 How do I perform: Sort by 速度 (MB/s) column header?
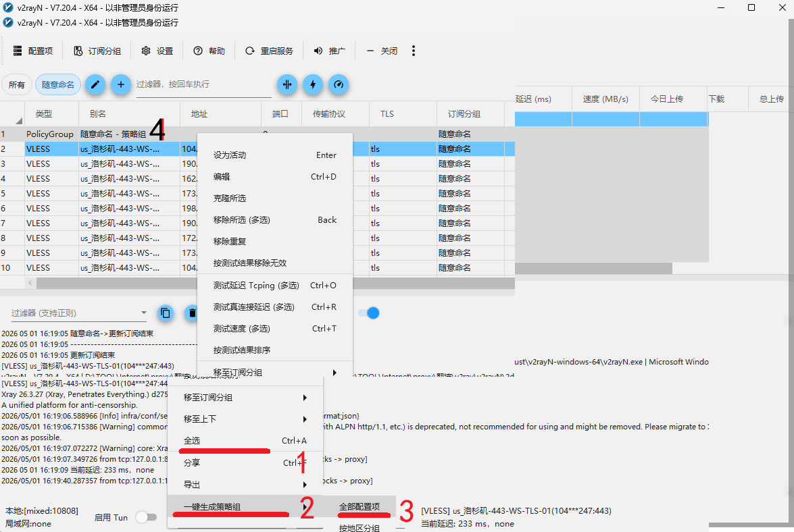[x=605, y=99]
